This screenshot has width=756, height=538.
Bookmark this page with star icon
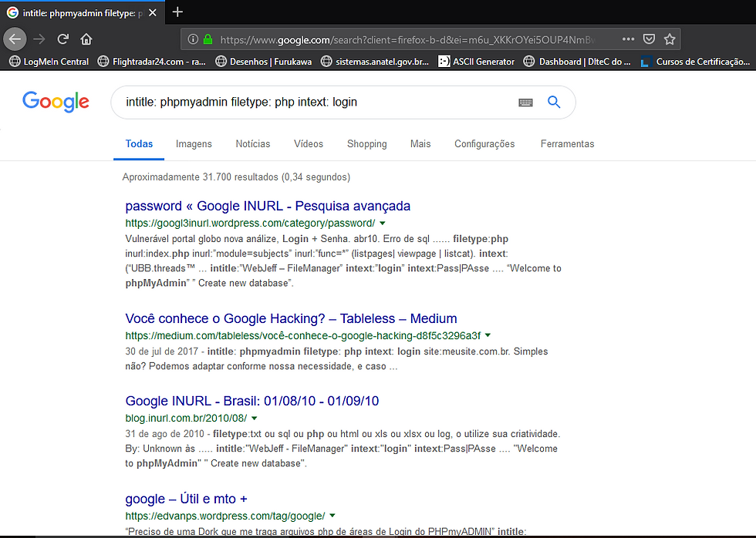[x=670, y=39]
